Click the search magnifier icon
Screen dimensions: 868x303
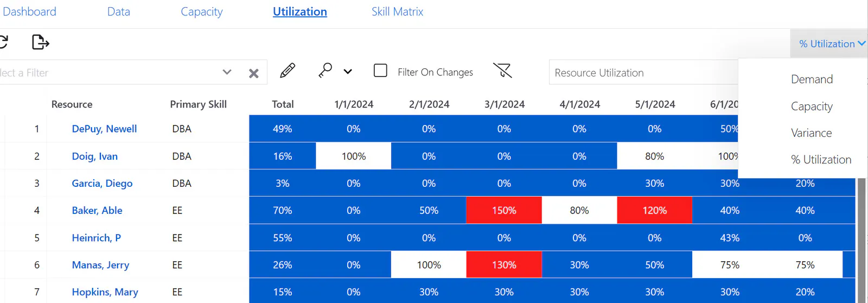[325, 71]
